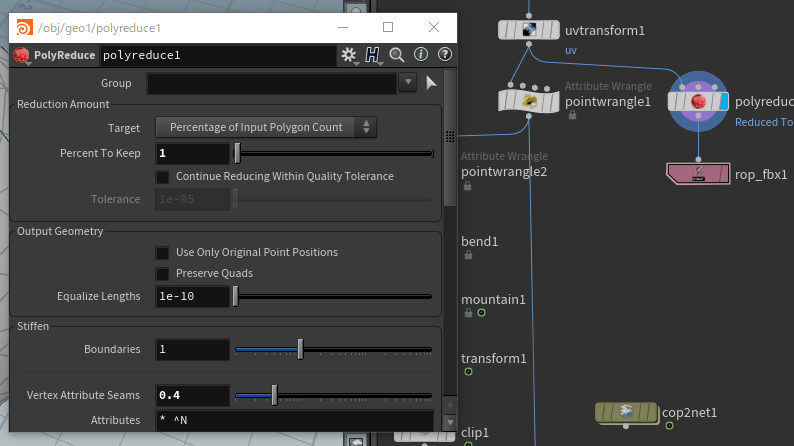The image size is (794, 446).
Task: Select the rop_fbx1 node icon
Action: 698,174
